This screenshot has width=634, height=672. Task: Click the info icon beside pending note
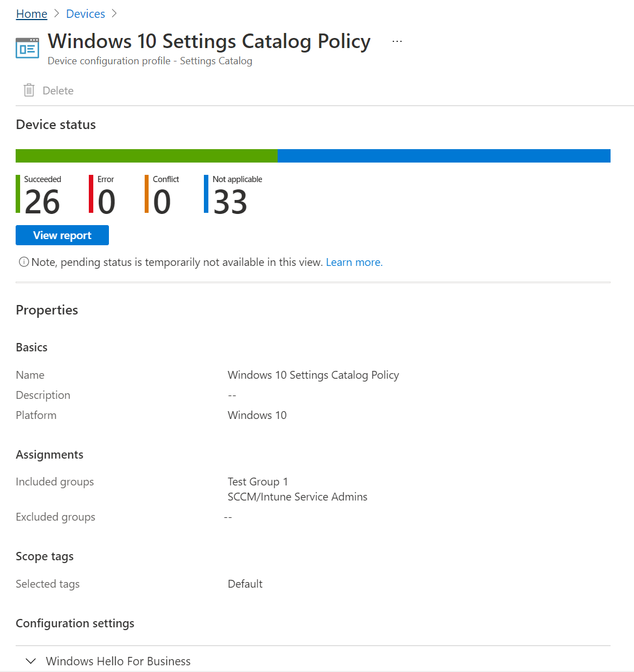pyautogui.click(x=24, y=262)
